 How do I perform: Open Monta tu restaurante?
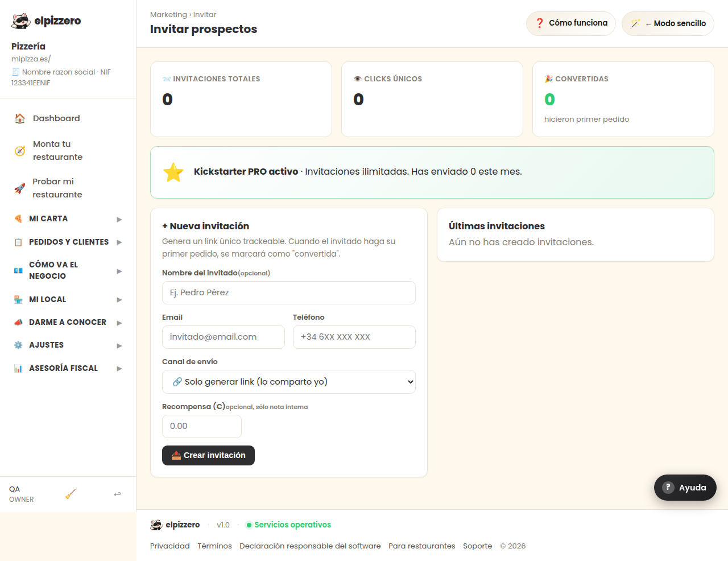click(68, 151)
